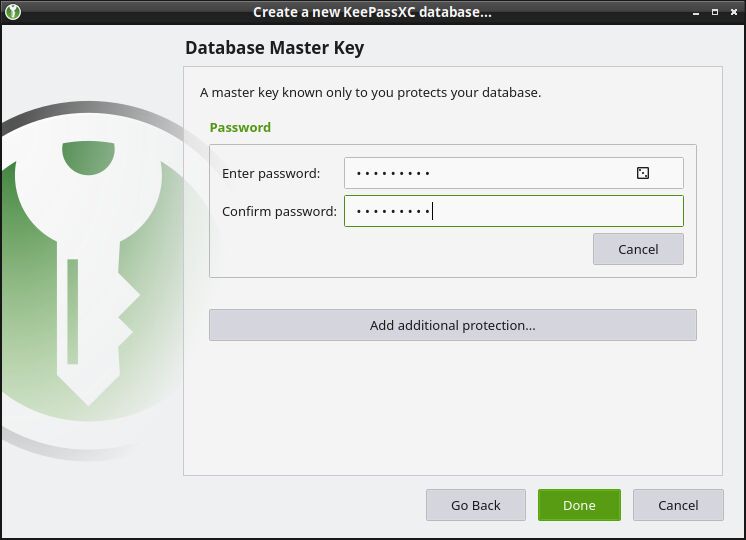
Task: Go Back to the previous wizard page
Action: (x=476, y=505)
